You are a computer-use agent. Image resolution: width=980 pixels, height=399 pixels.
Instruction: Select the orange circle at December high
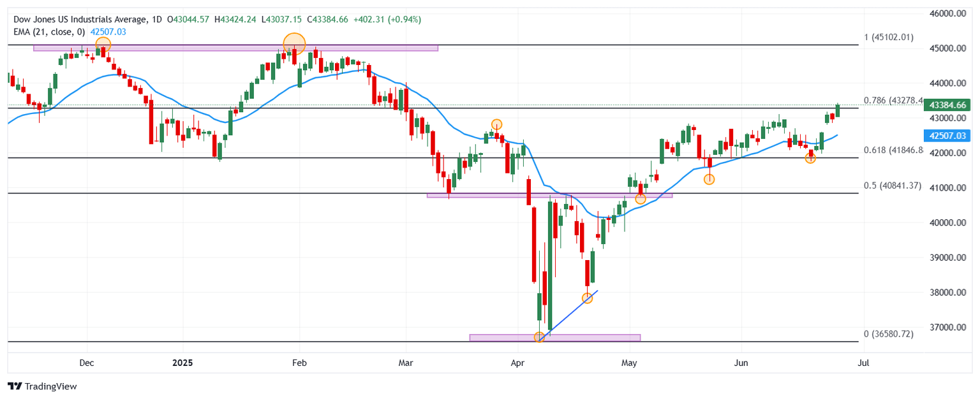point(103,45)
